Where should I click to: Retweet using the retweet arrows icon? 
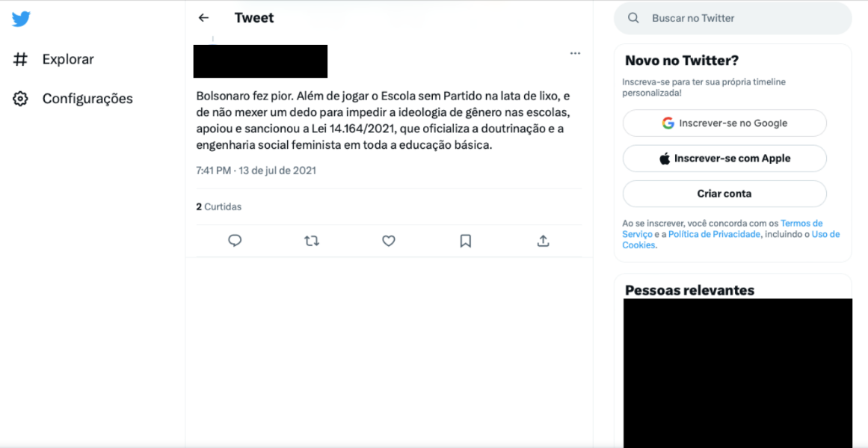click(x=312, y=240)
